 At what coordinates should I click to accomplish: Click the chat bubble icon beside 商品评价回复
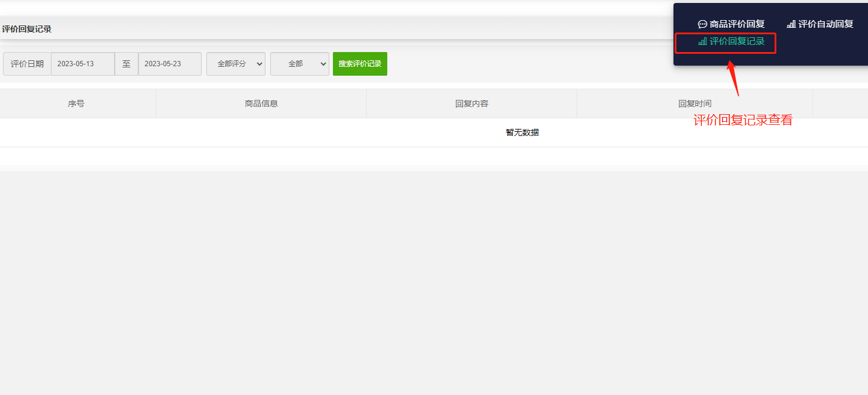coord(702,24)
